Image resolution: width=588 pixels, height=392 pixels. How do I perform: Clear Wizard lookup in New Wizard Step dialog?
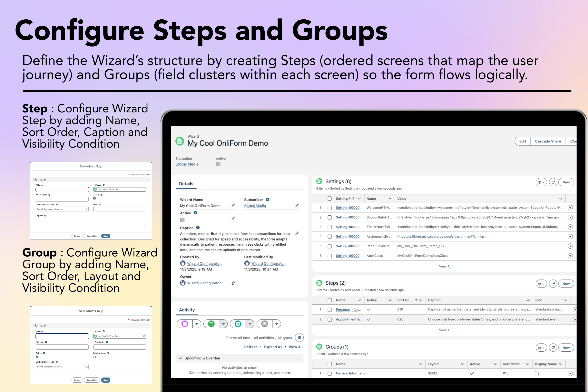(144, 190)
